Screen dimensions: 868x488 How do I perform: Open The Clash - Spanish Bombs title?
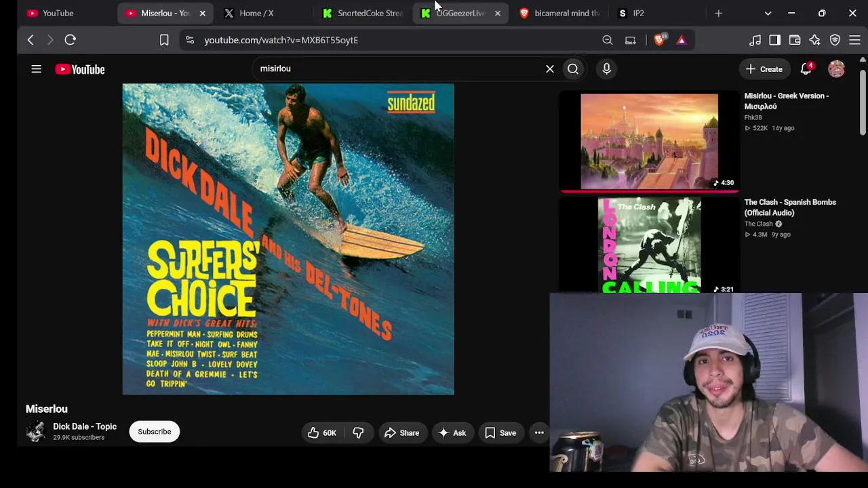[x=790, y=207]
